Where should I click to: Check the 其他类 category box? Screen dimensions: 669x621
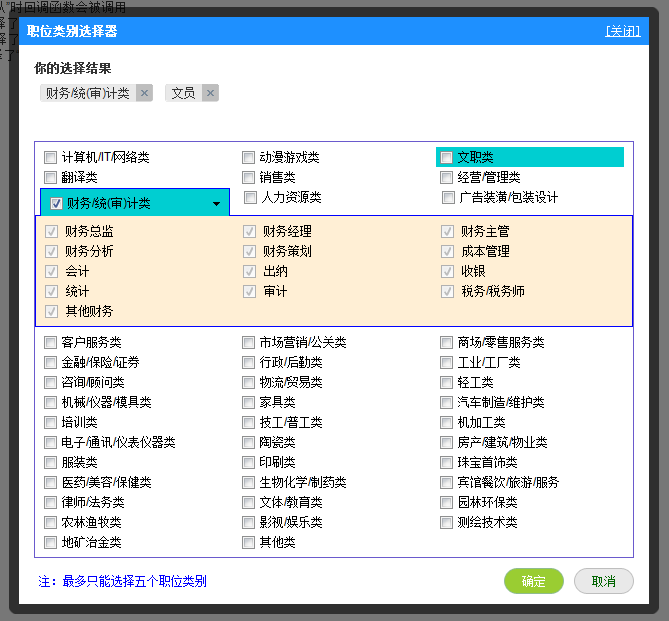click(x=249, y=542)
